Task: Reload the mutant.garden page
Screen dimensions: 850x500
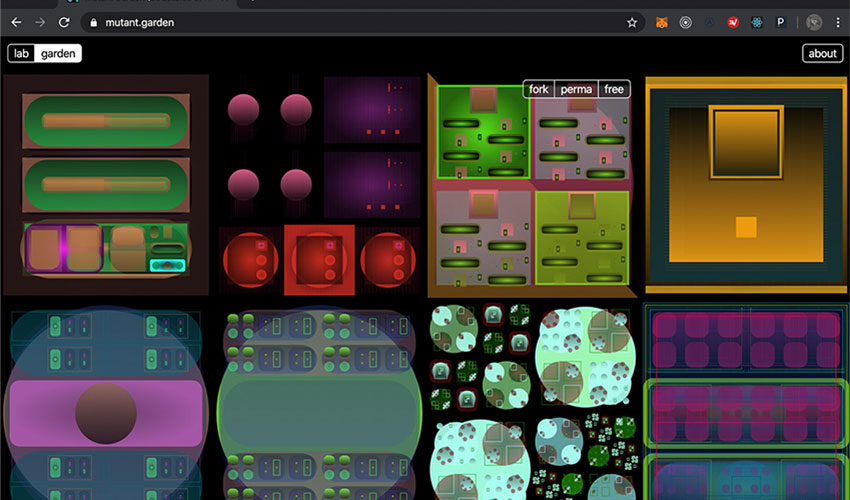Action: point(65,22)
